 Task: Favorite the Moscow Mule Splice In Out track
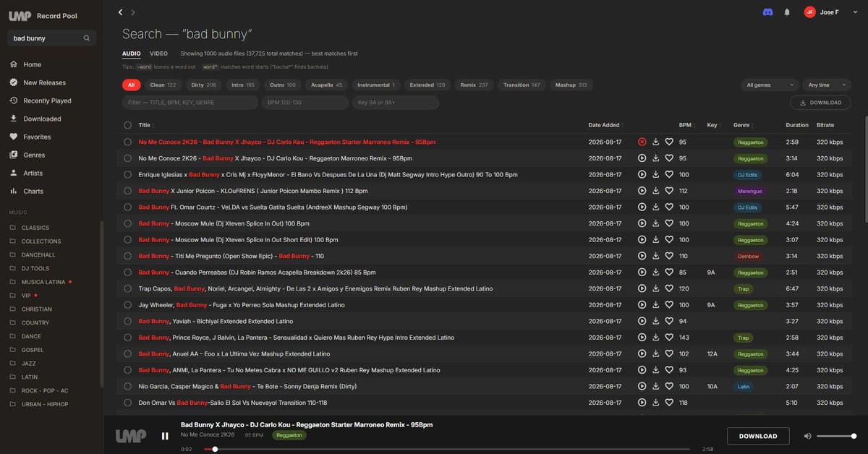669,223
